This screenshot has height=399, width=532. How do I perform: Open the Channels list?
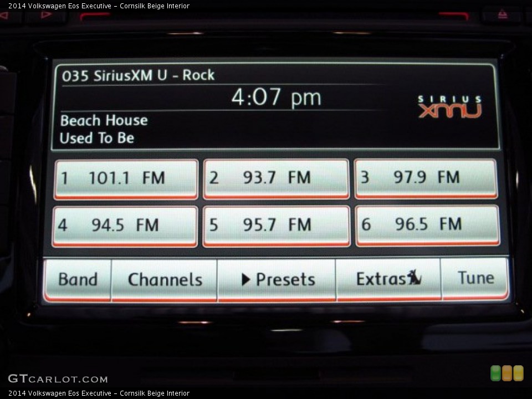[164, 280]
